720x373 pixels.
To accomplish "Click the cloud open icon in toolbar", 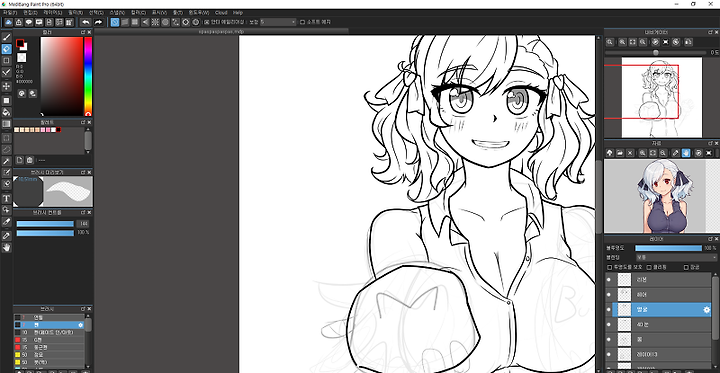I will pyautogui.click(x=9, y=22).
